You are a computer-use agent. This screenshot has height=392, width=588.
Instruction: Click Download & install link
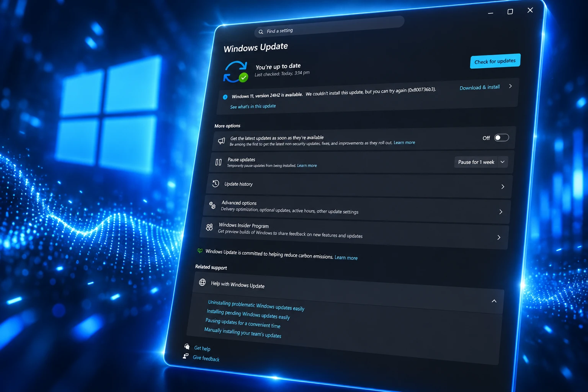(480, 87)
